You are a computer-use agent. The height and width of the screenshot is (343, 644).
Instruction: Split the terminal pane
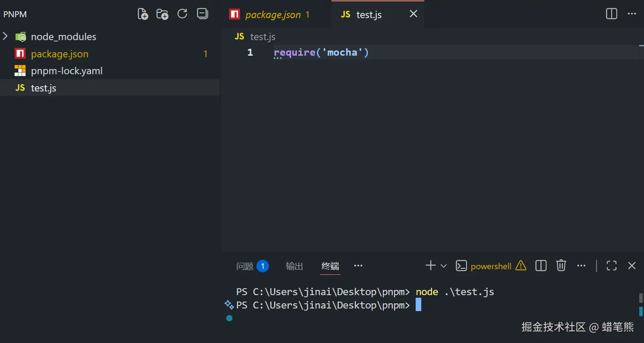[x=541, y=265]
